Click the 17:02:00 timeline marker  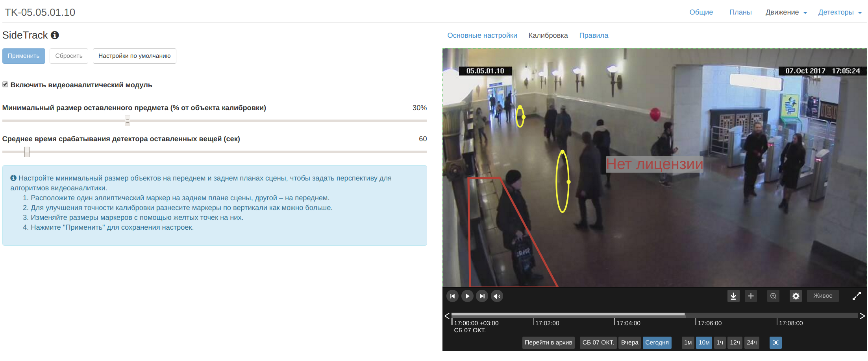click(547, 323)
